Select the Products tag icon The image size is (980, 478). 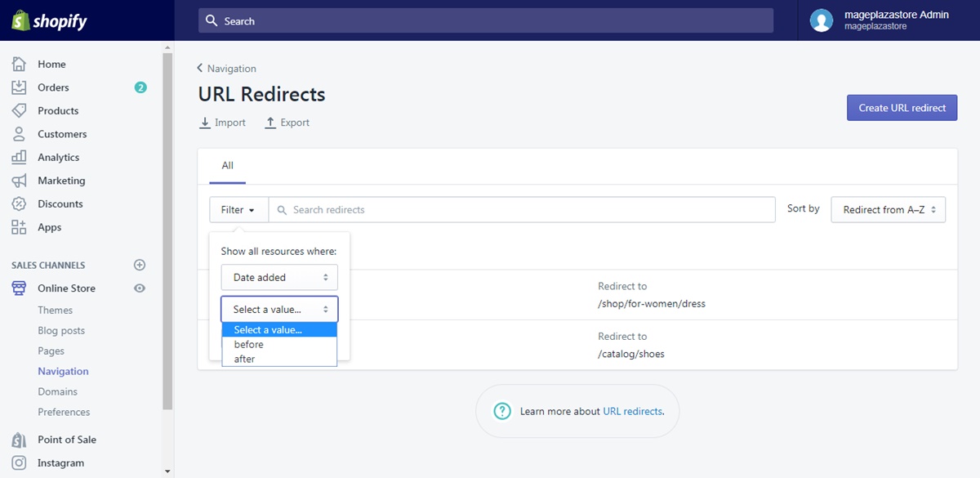click(x=19, y=110)
